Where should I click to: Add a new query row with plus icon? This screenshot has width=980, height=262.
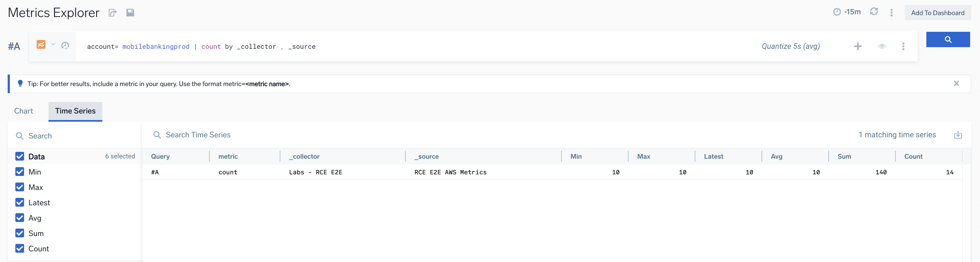(x=857, y=47)
